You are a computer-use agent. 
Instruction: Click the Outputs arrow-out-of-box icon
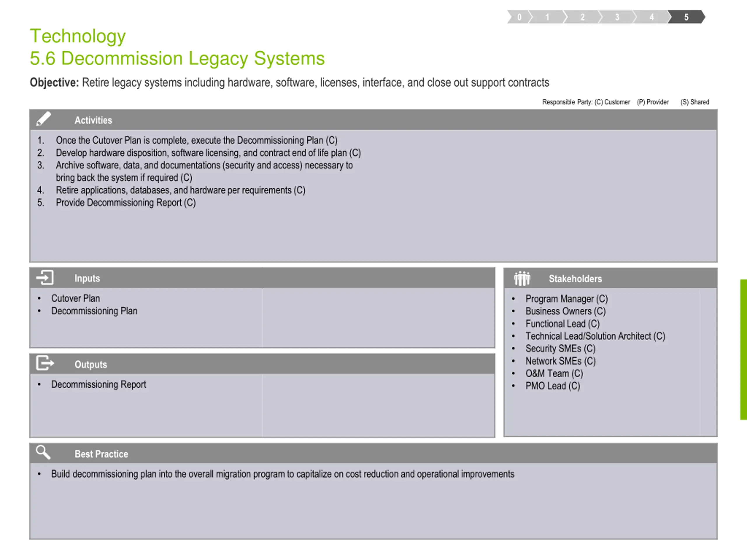tap(45, 363)
